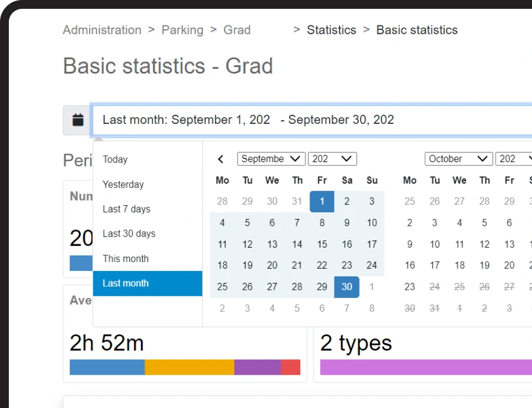532x408 pixels.
Task: Pick September 22 in the calendar
Action: pos(322,265)
